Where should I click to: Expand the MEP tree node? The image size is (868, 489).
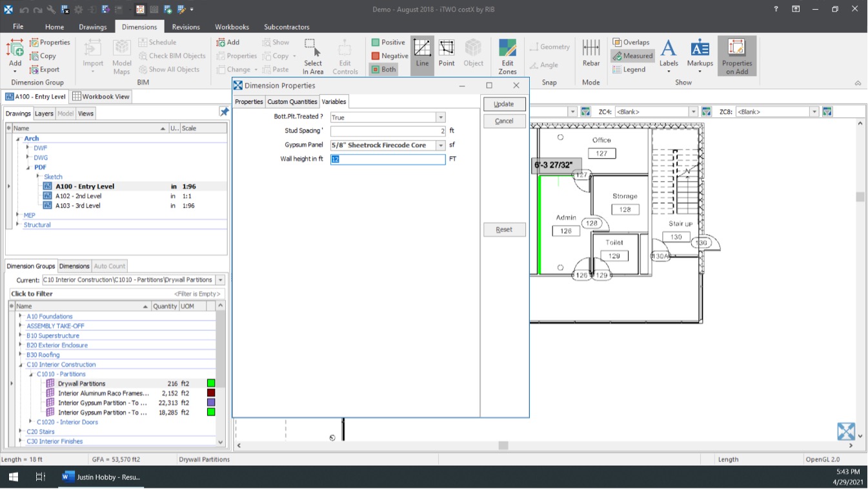[x=18, y=215]
